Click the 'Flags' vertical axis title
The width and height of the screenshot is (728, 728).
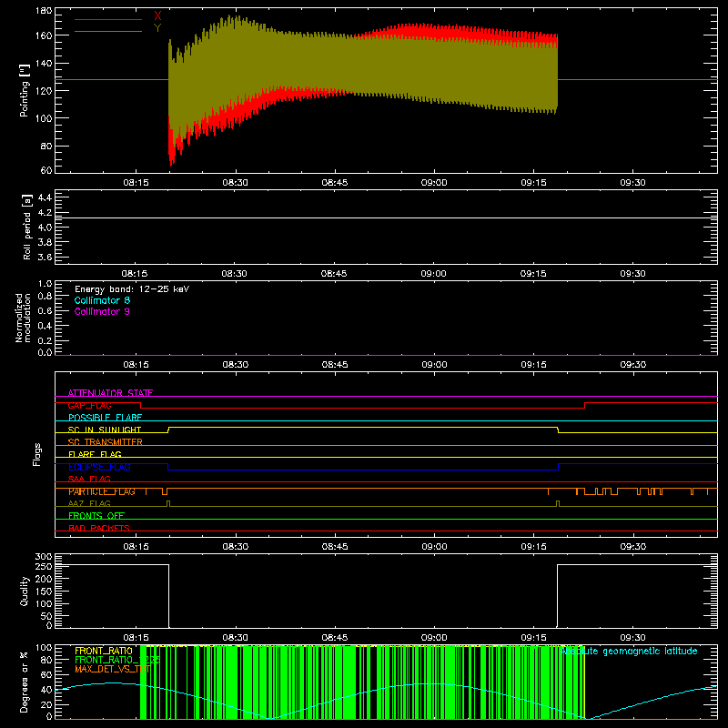36,454
